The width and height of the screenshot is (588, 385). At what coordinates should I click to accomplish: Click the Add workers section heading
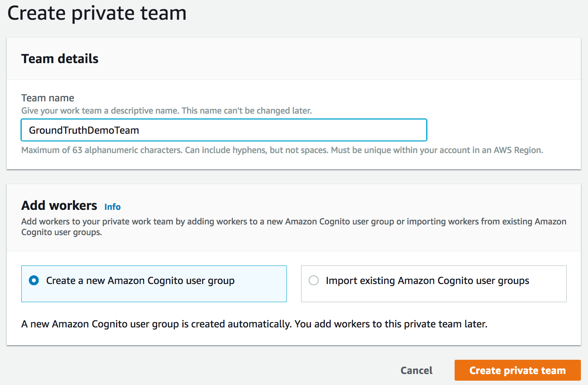click(x=59, y=206)
